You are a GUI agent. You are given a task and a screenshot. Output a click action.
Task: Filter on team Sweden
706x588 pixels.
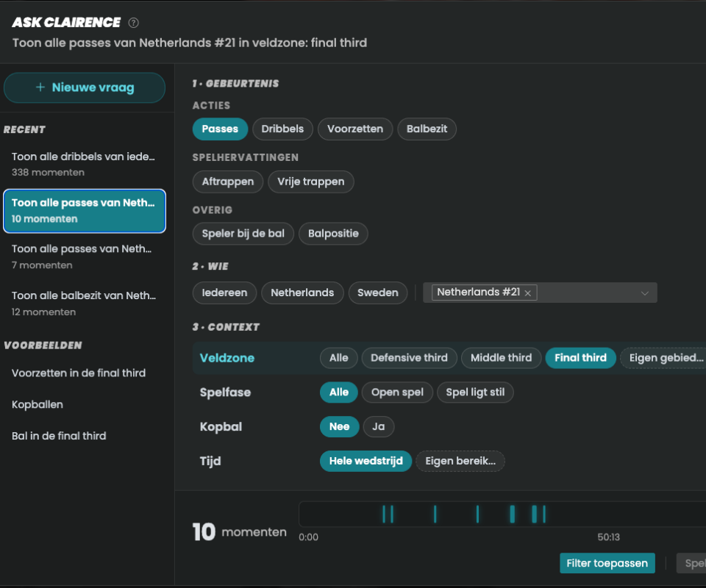coord(378,293)
